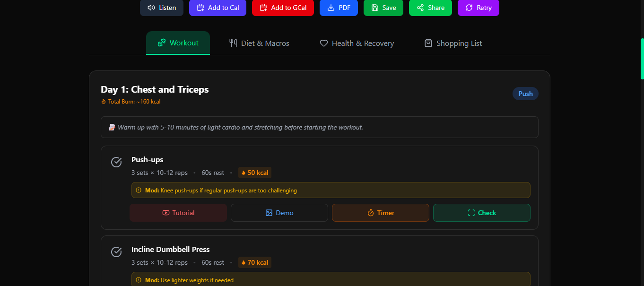This screenshot has height=286, width=644.
Task: Open the 70 kcal burn details
Action: 255,262
